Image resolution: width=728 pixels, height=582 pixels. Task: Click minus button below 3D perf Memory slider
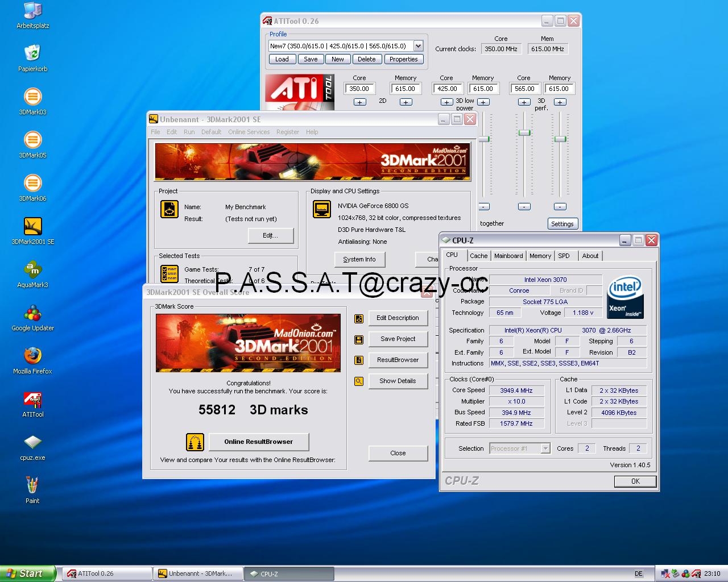[x=560, y=207]
